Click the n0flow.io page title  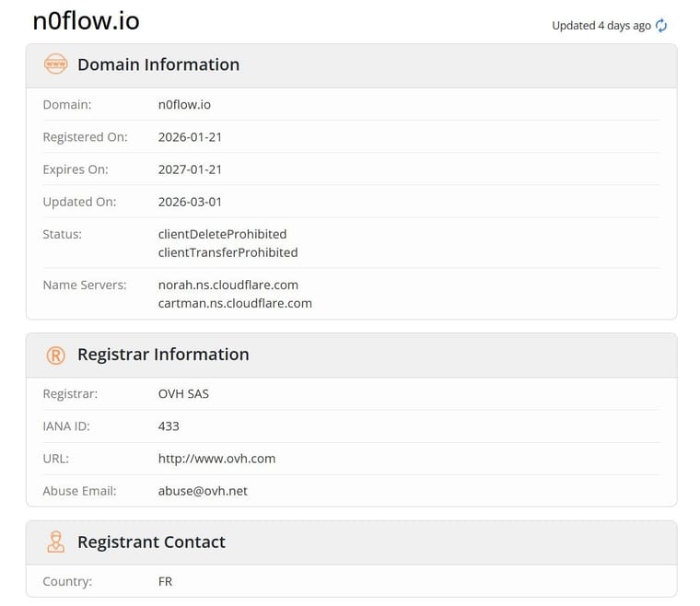pyautogui.click(x=87, y=22)
